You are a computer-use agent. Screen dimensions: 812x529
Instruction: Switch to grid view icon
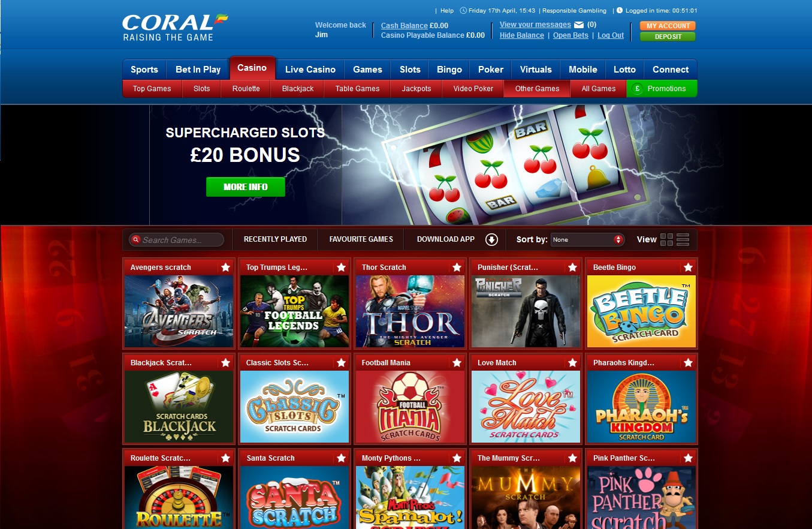666,240
